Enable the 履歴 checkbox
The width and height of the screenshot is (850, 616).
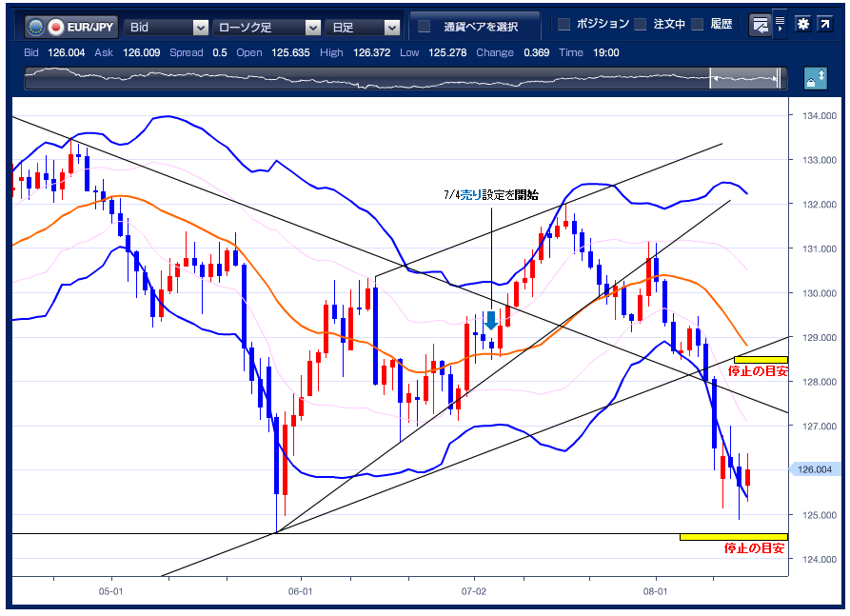[698, 24]
